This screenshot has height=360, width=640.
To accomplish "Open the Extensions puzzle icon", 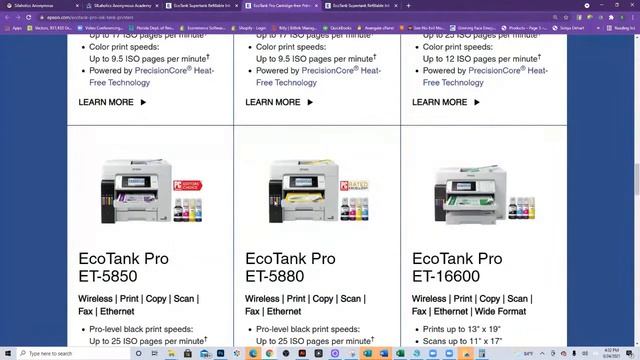I will coord(611,18).
